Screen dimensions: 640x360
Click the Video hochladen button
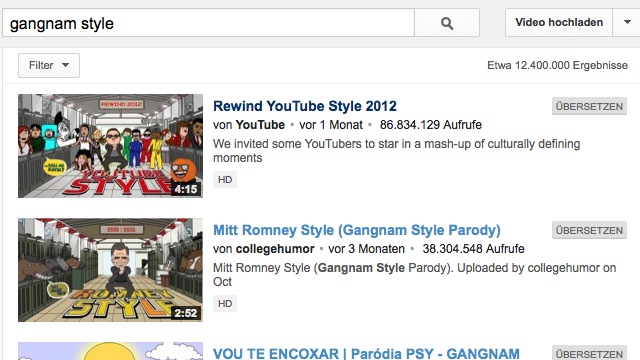pyautogui.click(x=559, y=22)
